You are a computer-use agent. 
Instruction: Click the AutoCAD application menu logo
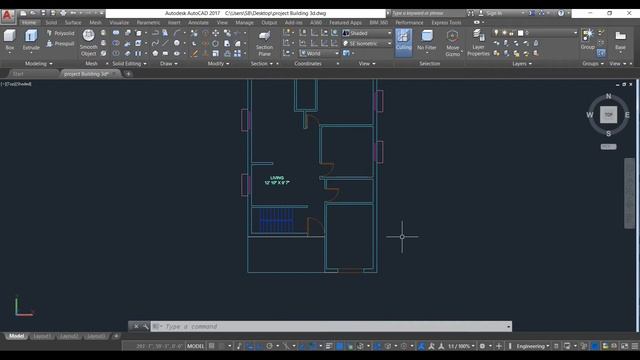[7, 16]
